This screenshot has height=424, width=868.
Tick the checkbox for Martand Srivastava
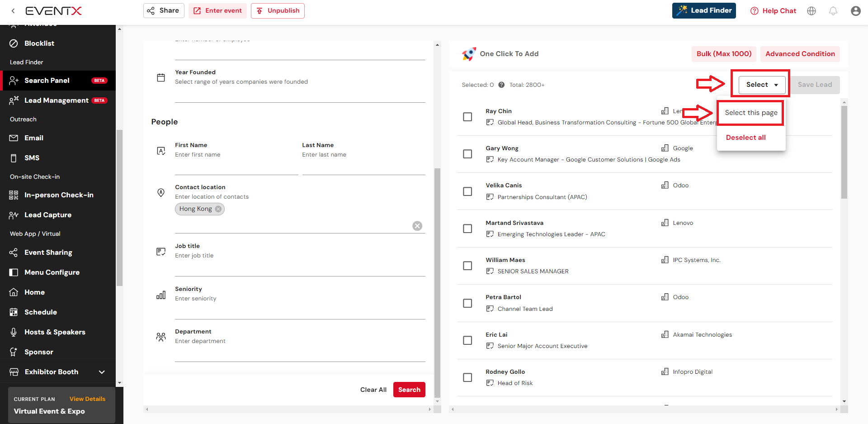coord(467,229)
